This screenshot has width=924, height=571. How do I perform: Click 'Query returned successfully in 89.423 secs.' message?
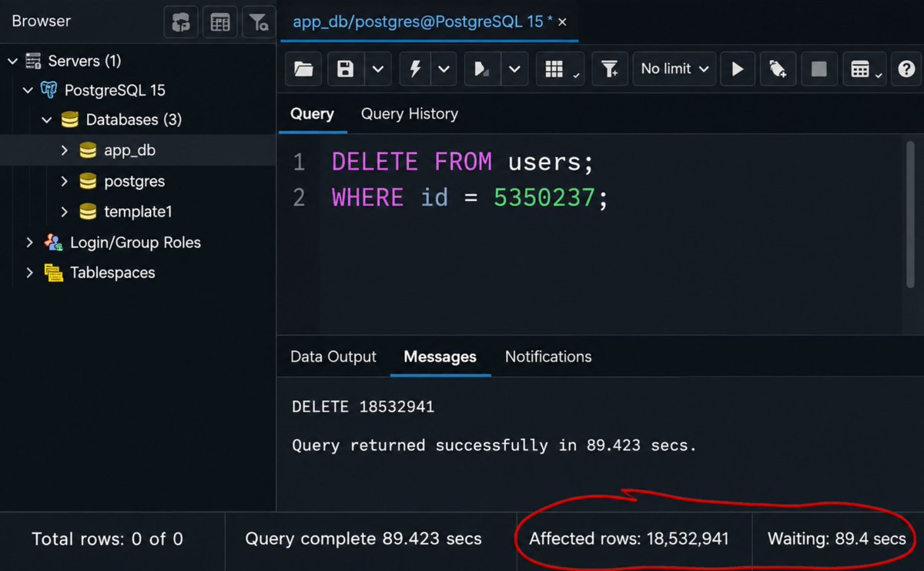tap(494, 445)
